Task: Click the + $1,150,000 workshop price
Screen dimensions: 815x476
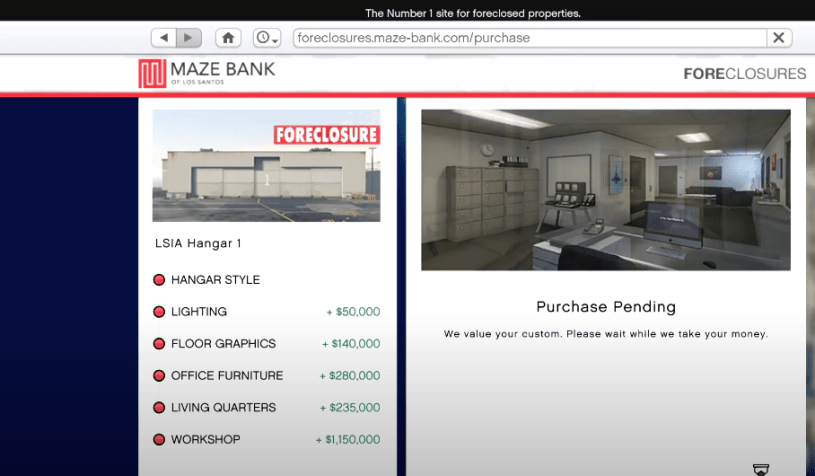Action: click(348, 440)
